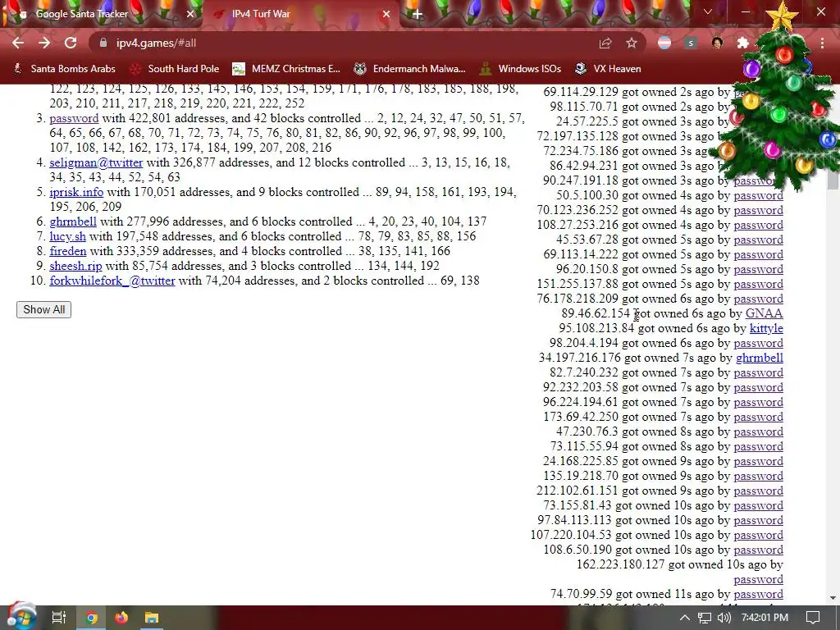Screen dimensions: 840x630
Task: Click the Show All button
Action: click(44, 309)
